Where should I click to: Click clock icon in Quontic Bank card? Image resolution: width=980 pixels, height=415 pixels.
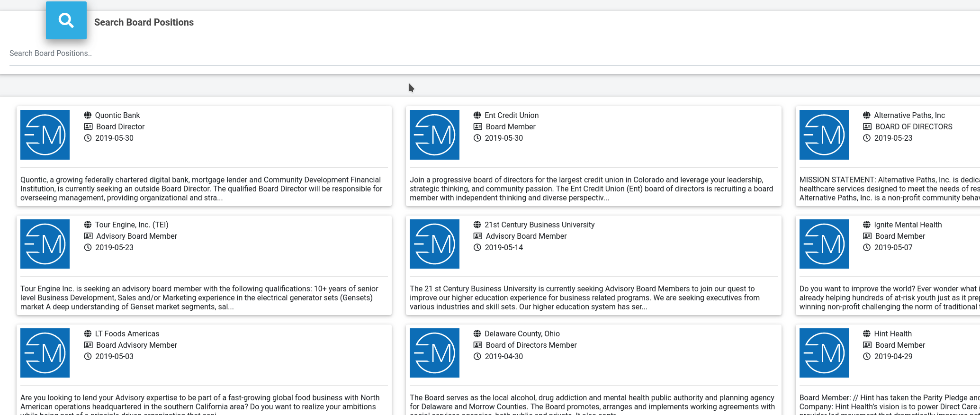tap(88, 138)
